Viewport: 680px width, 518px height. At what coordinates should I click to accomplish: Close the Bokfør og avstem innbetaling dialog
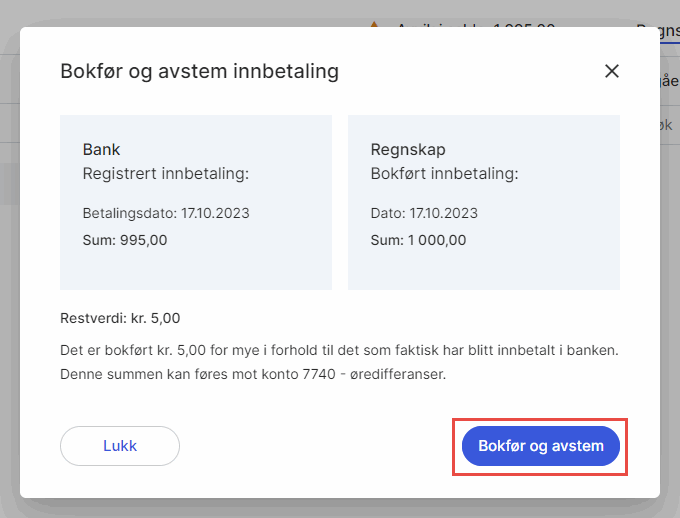point(612,71)
